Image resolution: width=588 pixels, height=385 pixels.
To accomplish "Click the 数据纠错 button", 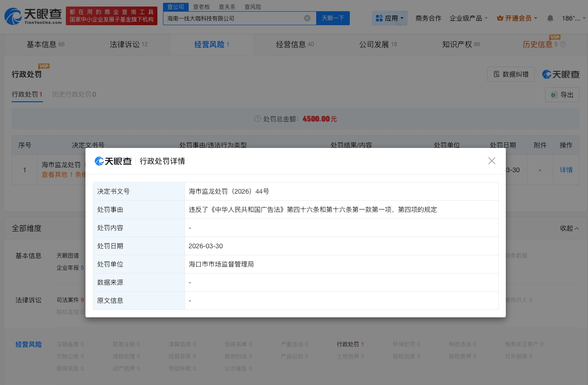I will pos(511,74).
